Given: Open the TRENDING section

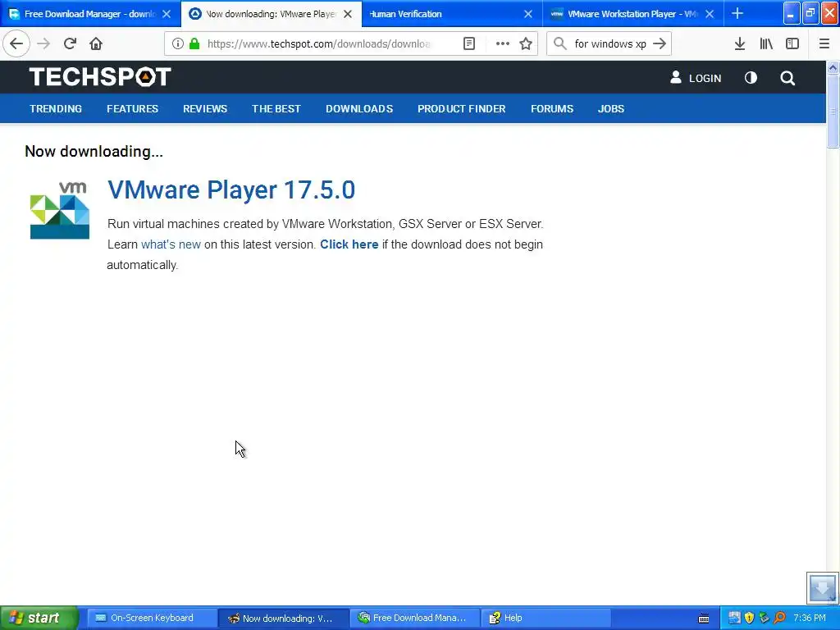Looking at the screenshot, I should tap(56, 109).
